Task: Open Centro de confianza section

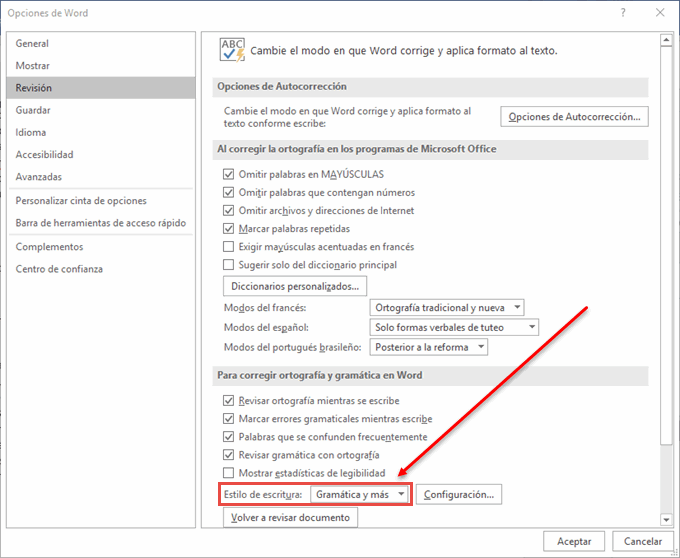Action: [59, 269]
